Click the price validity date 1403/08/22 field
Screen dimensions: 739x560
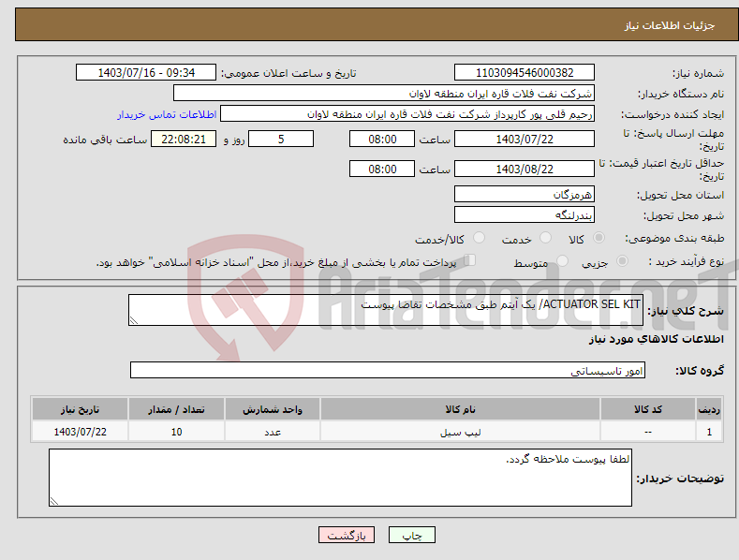(x=525, y=169)
